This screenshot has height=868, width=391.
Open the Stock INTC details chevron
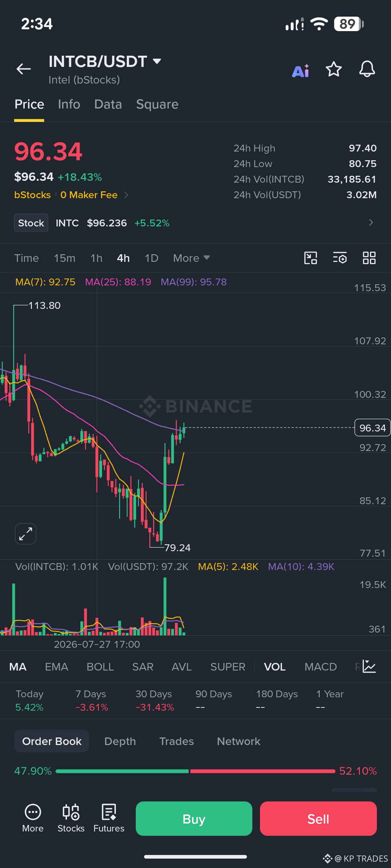click(x=371, y=222)
